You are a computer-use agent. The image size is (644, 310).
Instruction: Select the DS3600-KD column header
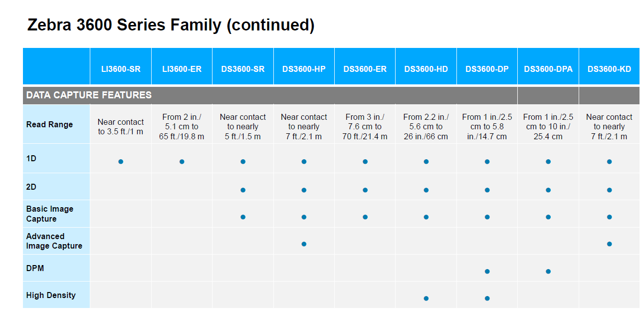click(609, 69)
